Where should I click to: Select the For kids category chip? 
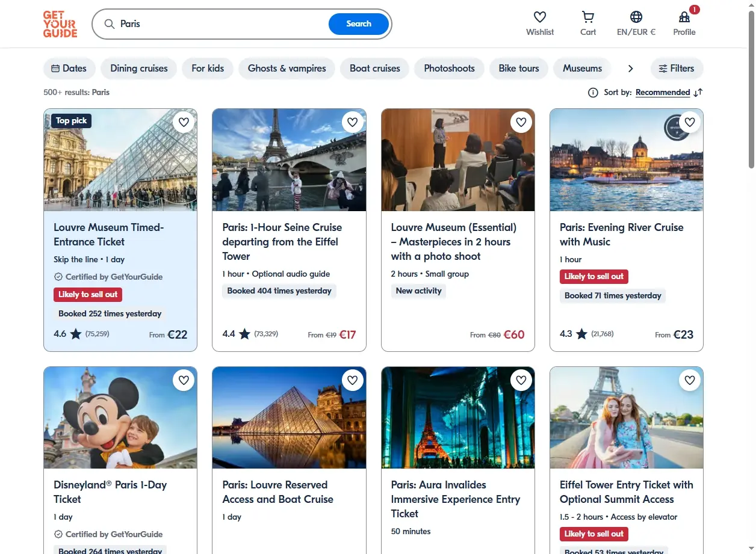(x=208, y=69)
